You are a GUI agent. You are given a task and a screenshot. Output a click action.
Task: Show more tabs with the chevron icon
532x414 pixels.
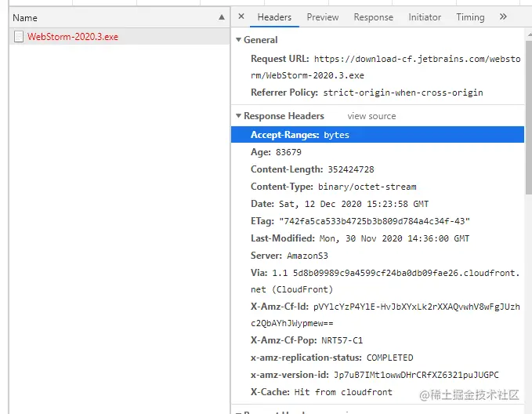click(503, 16)
